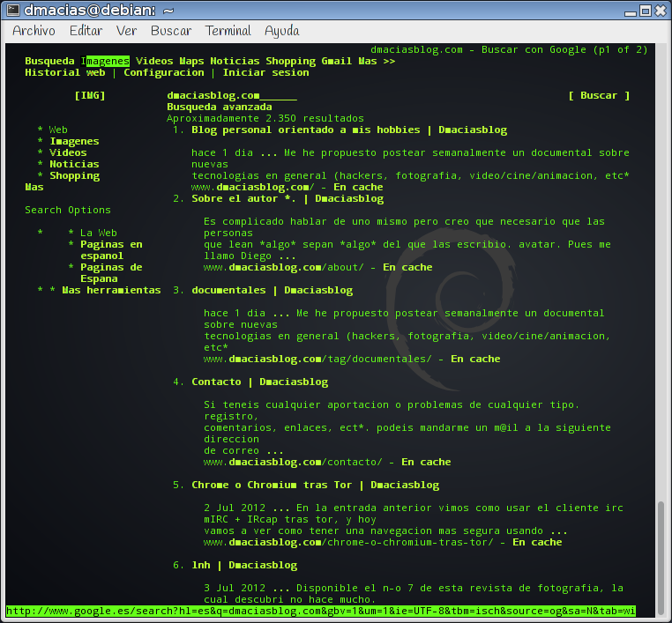This screenshot has height=623, width=672.
Task: Open the Ver menu
Action: click(126, 31)
